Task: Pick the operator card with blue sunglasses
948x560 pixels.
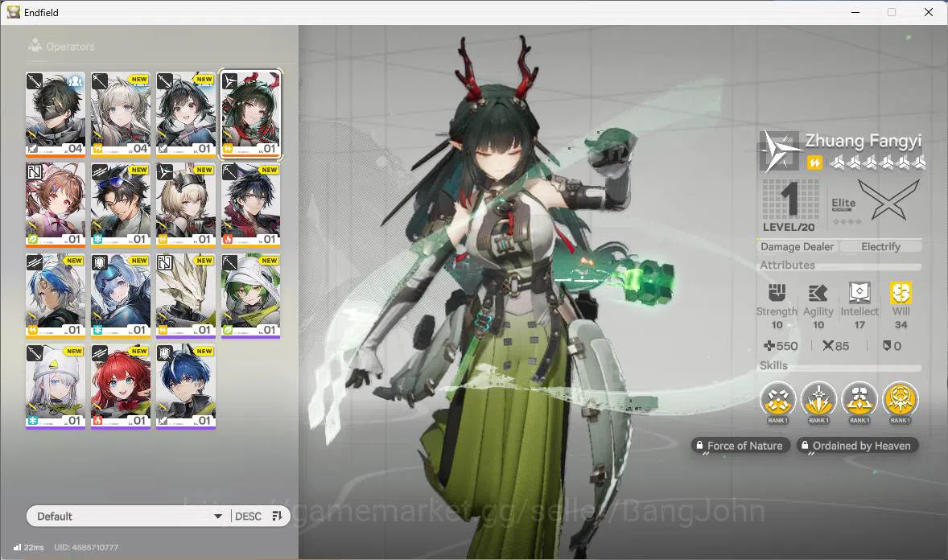Action: 121,205
